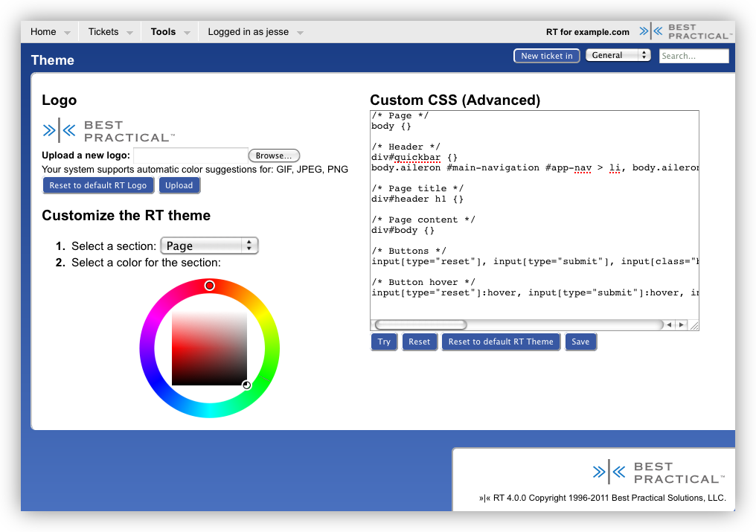Click the right scroll arrow of the CSS box

coord(681,324)
